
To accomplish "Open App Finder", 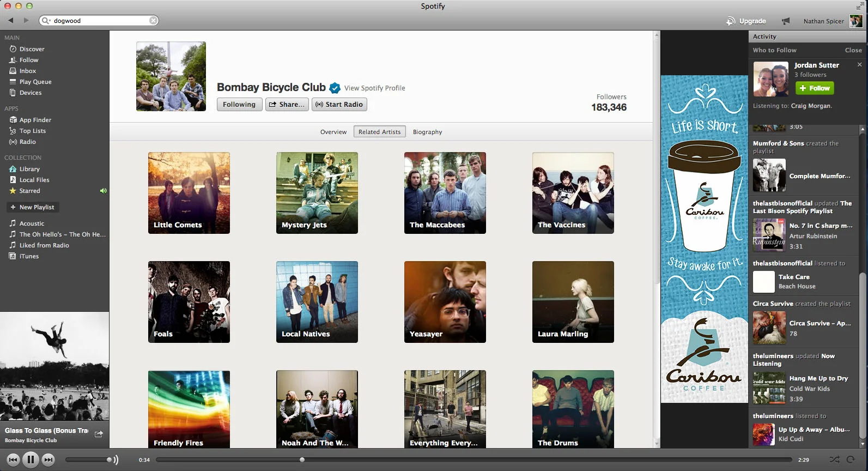I will click(x=35, y=120).
